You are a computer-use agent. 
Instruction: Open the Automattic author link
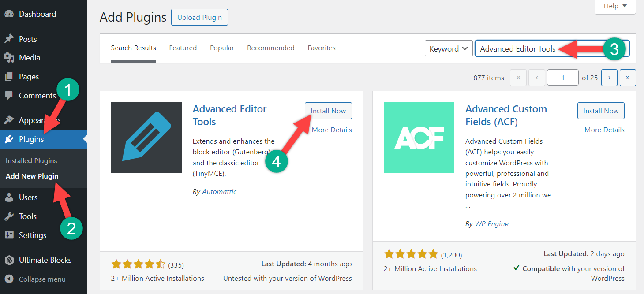(219, 192)
